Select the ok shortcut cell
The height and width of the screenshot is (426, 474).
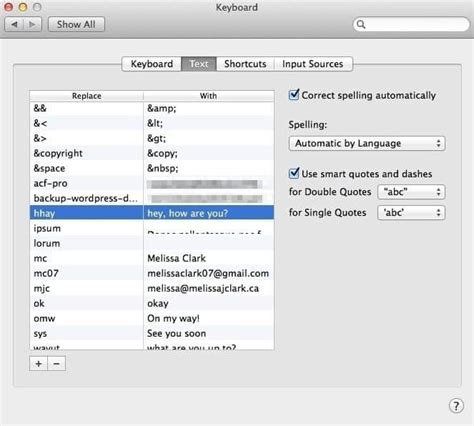[x=87, y=303]
